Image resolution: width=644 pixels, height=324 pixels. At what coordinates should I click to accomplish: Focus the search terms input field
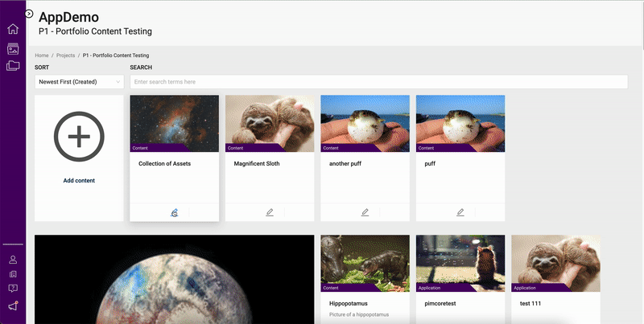tap(378, 82)
